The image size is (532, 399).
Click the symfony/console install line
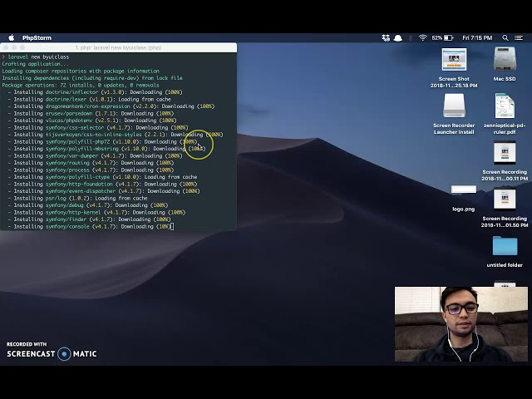coord(91,227)
